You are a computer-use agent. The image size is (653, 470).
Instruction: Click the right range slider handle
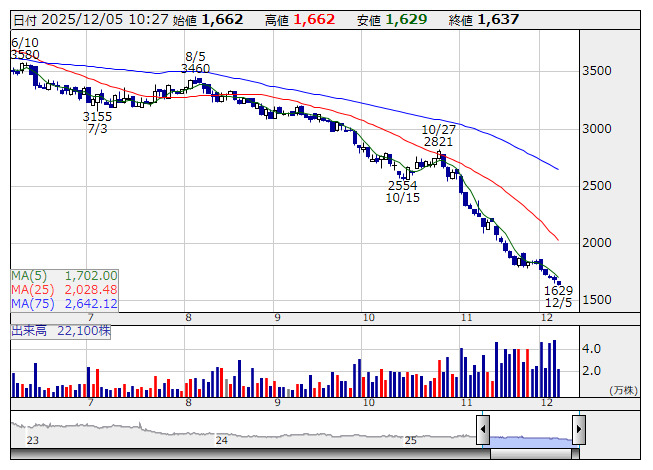pyautogui.click(x=578, y=430)
